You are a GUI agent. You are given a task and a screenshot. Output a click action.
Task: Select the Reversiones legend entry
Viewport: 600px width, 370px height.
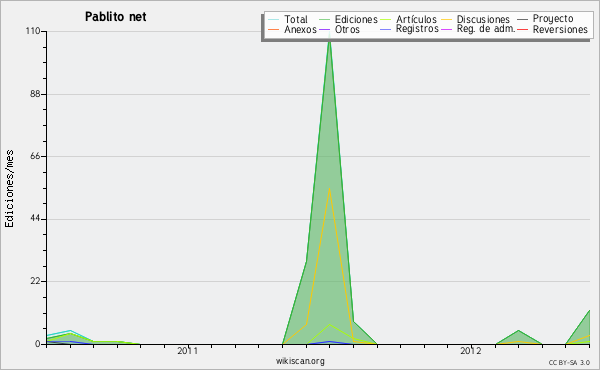[x=560, y=29]
